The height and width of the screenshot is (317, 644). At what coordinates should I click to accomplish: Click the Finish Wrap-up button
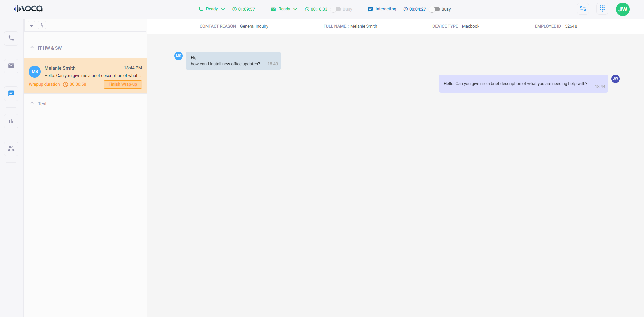pos(123,84)
